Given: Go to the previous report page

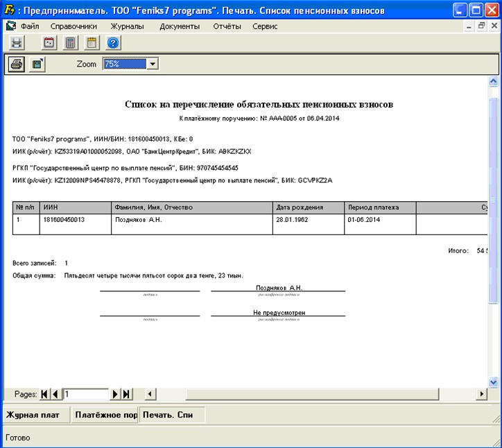Looking at the screenshot, I should pos(55,394).
